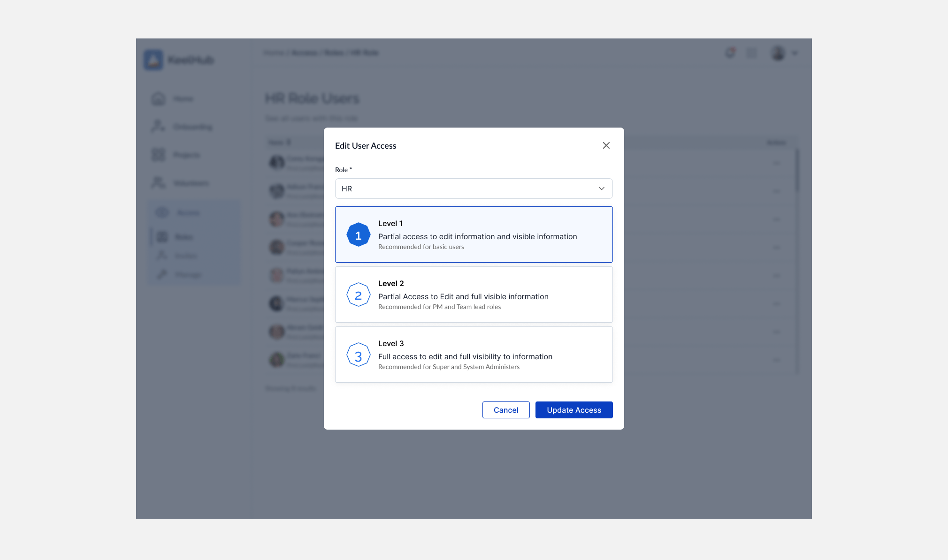Open the Roles item in sidebar
The width and height of the screenshot is (948, 560).
(x=183, y=237)
